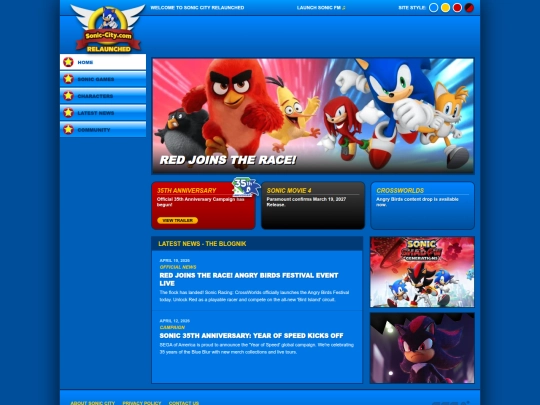Click the star icon beside Characters
The image size is (540, 405).
(68, 96)
